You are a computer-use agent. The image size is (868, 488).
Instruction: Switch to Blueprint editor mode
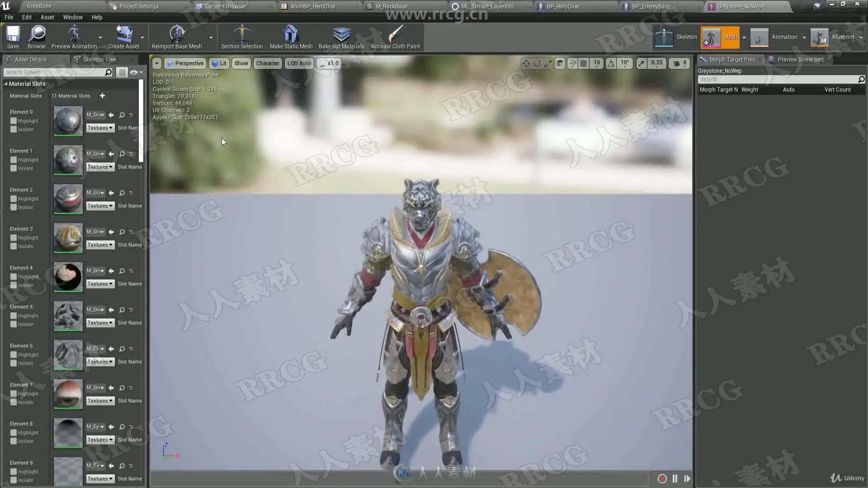(833, 37)
